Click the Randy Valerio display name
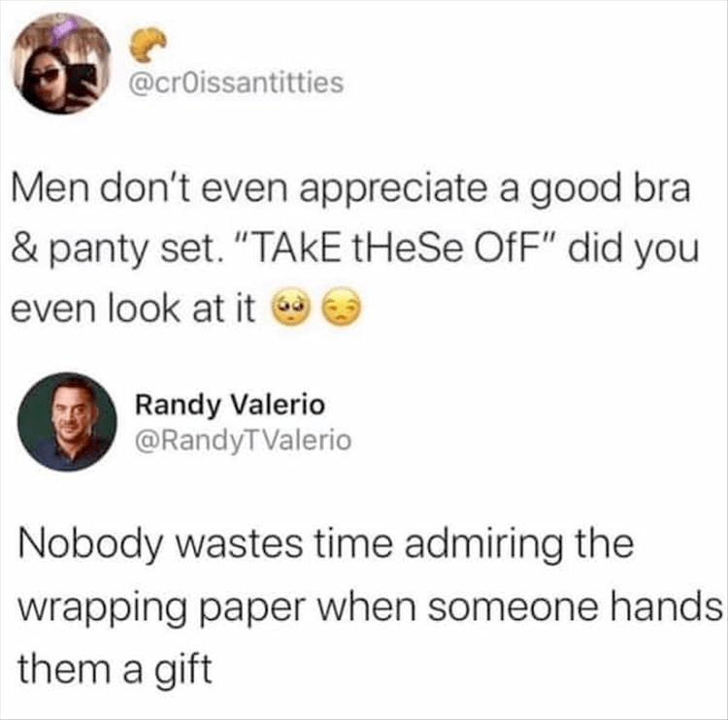This screenshot has width=728, height=720. point(230,405)
